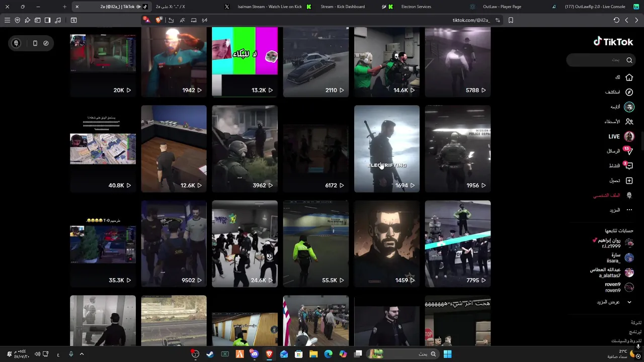Open the volume speaker icon in tray
Screen dimensions: 644x362
click(37, 354)
